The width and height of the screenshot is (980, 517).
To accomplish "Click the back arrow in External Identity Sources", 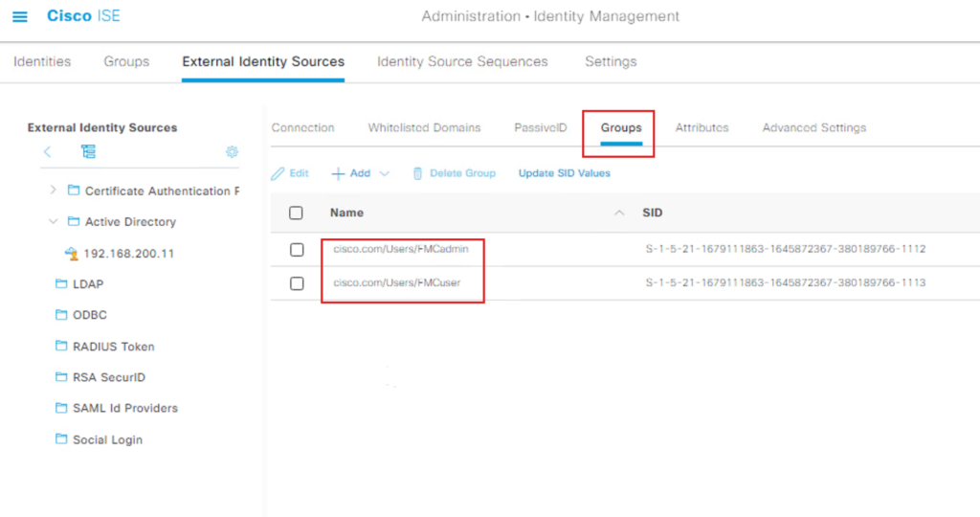I will point(48,152).
